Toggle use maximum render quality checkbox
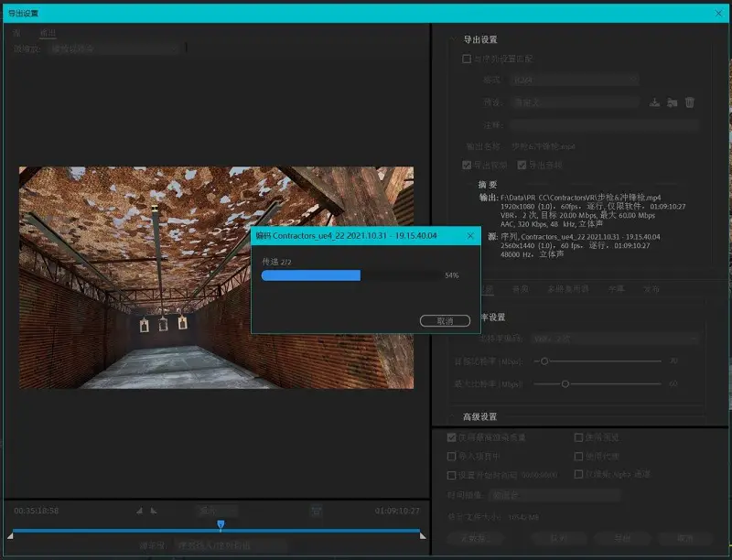This screenshot has height=560, width=732. pyautogui.click(x=451, y=437)
